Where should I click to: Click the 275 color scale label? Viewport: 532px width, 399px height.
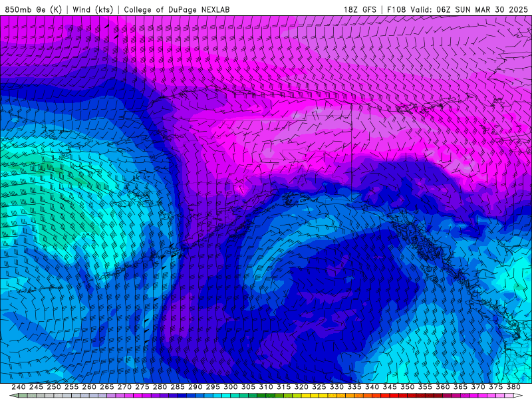[x=142, y=387]
